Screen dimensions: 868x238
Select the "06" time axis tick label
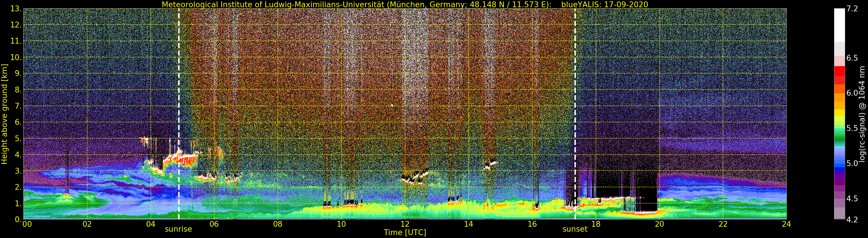pyautogui.click(x=214, y=224)
